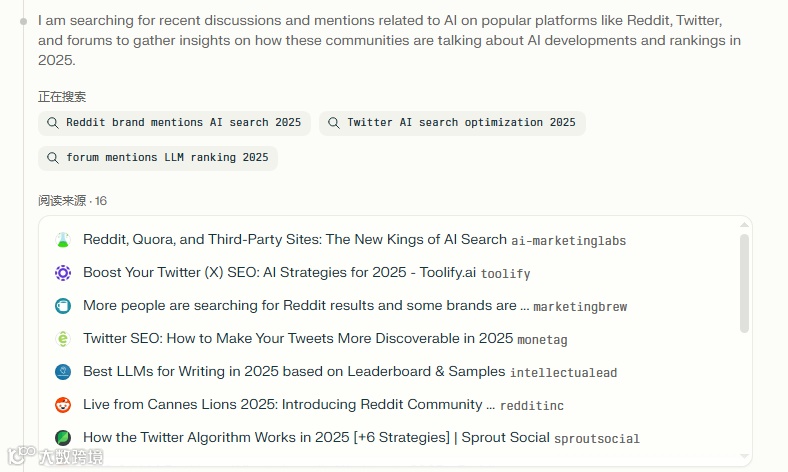Click the Toolify purple gear favicon
This screenshot has width=788, height=472.
click(63, 273)
